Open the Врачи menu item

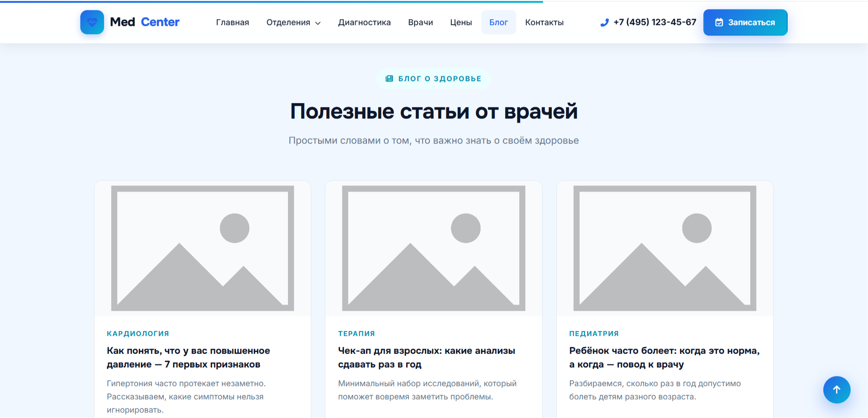coord(420,22)
